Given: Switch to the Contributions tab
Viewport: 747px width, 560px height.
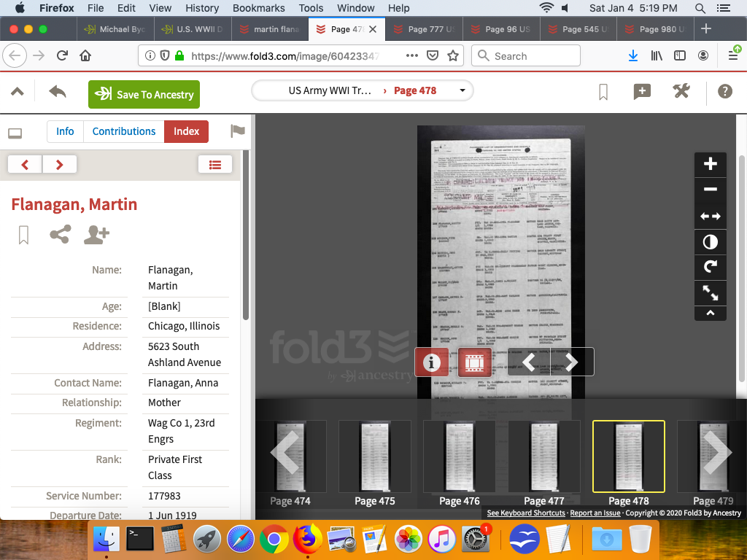Looking at the screenshot, I should 124,131.
